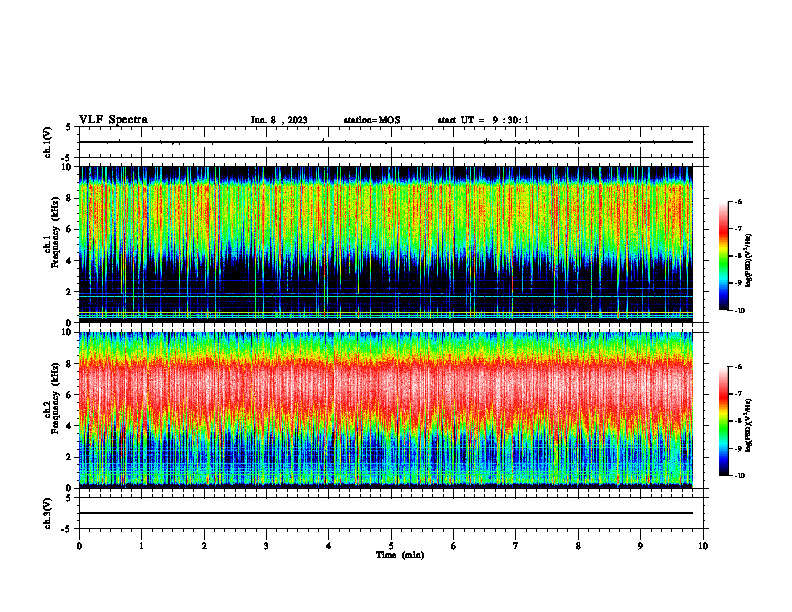This screenshot has height=612, width=792.
Task: Click the ch.1 spectrogram color bar
Action: coord(723,256)
